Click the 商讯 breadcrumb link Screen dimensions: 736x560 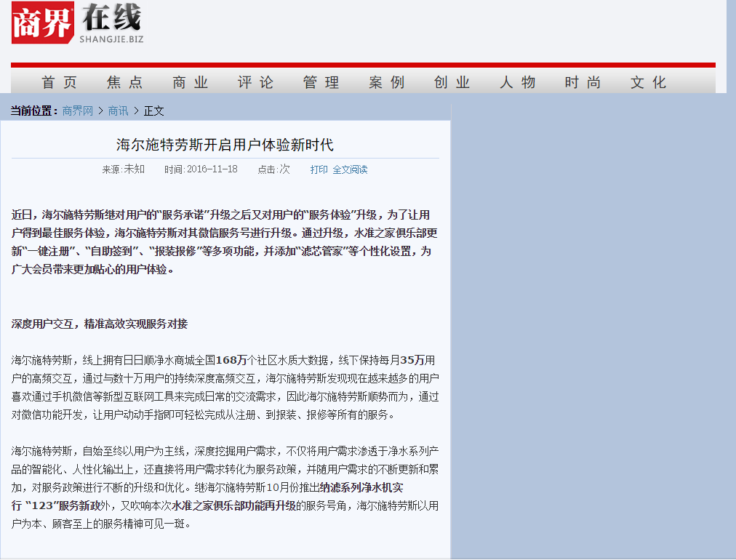118,111
